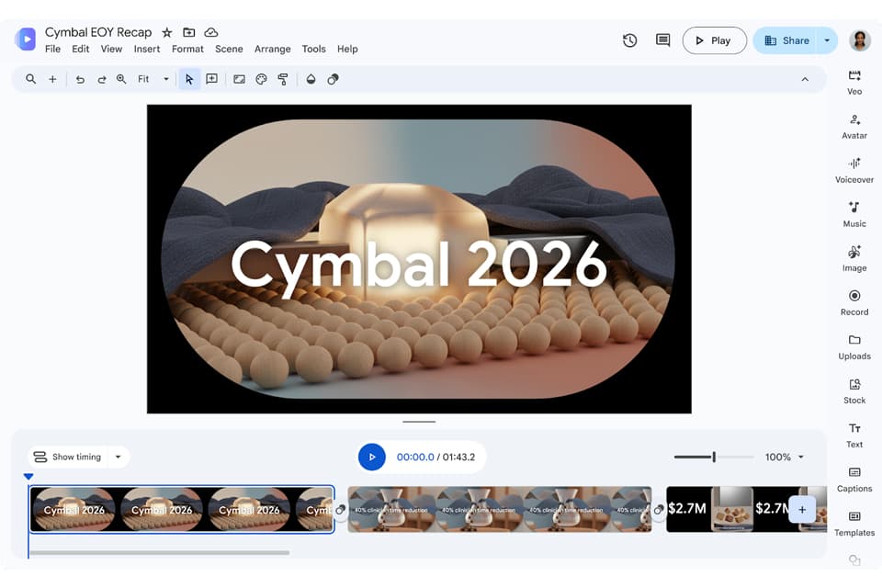Open the Image generation sidebar tool

[x=854, y=259]
